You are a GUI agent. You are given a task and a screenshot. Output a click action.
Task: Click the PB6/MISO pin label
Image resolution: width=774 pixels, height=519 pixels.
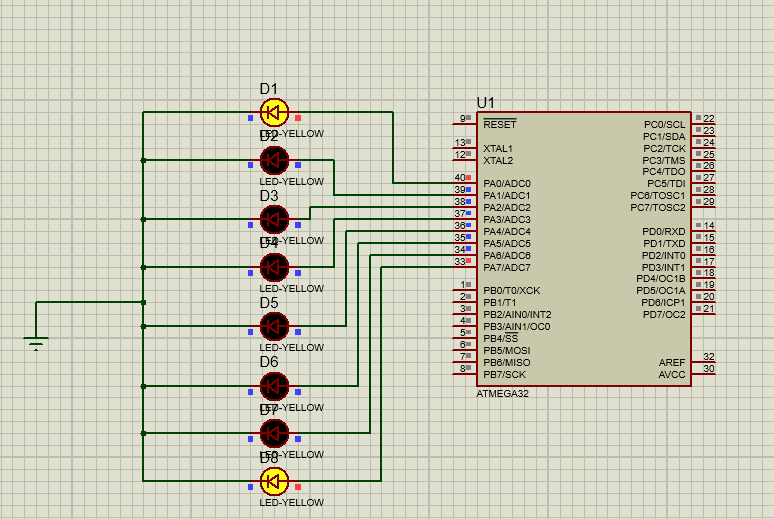pyautogui.click(x=506, y=362)
